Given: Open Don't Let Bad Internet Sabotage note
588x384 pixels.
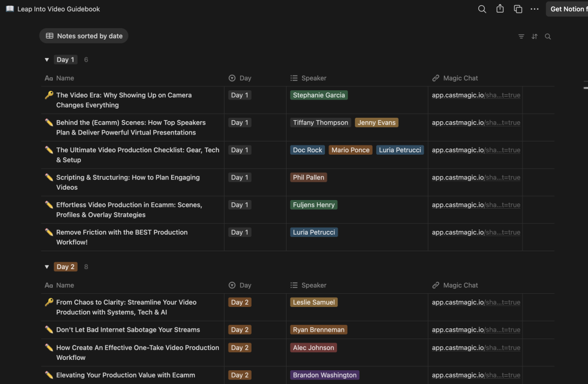Looking at the screenshot, I should tap(128, 329).
